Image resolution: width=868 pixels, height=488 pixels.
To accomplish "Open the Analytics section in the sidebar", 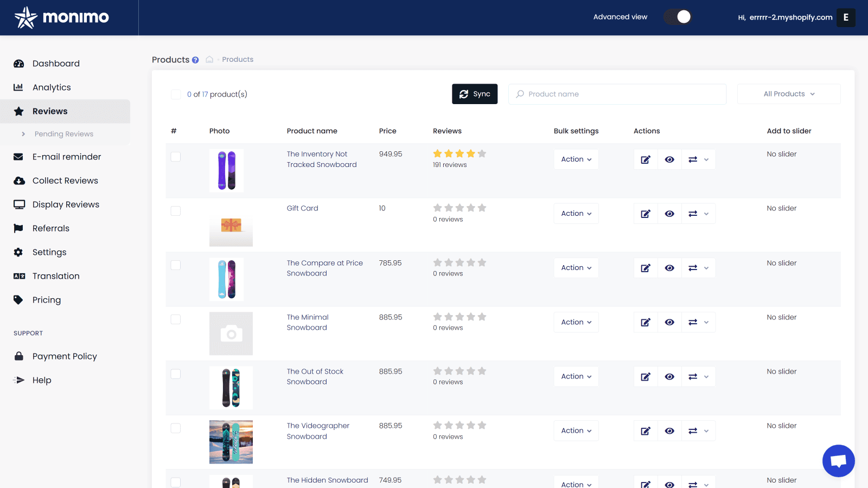I will 52,87.
